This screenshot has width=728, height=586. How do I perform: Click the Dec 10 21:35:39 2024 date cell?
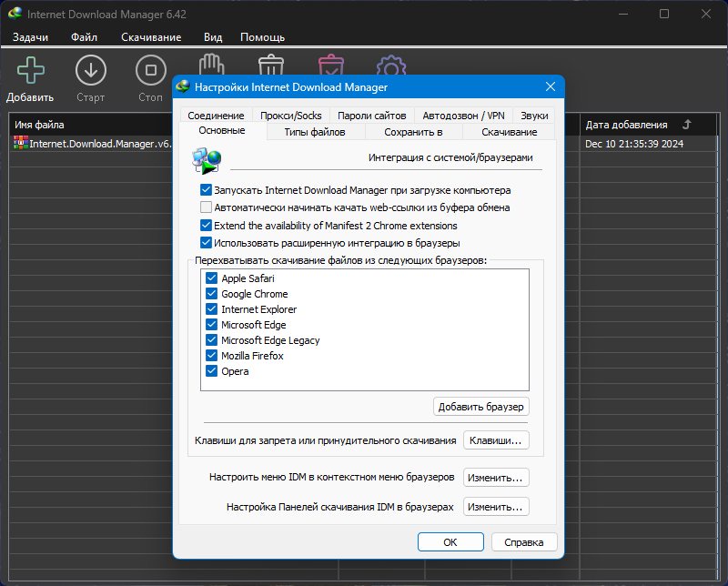click(633, 144)
